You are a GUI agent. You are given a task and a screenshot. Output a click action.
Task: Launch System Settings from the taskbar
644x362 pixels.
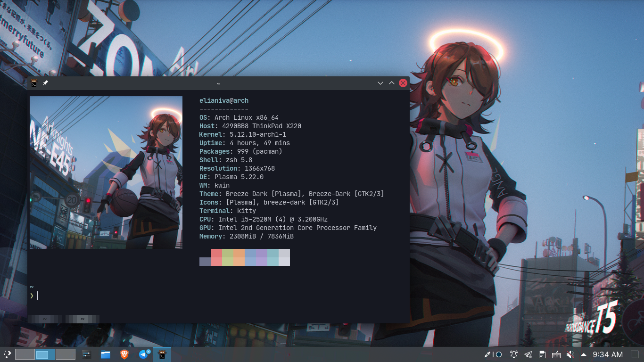pyautogui.click(x=87, y=354)
